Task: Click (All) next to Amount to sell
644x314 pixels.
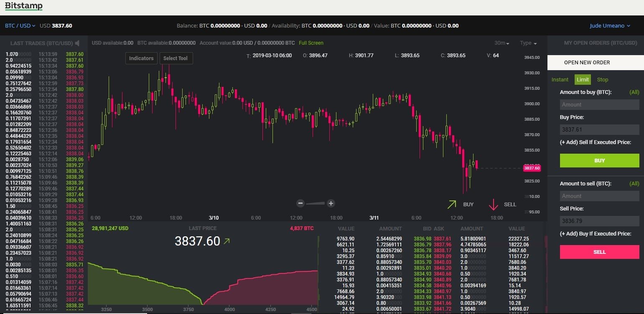Action: point(634,183)
